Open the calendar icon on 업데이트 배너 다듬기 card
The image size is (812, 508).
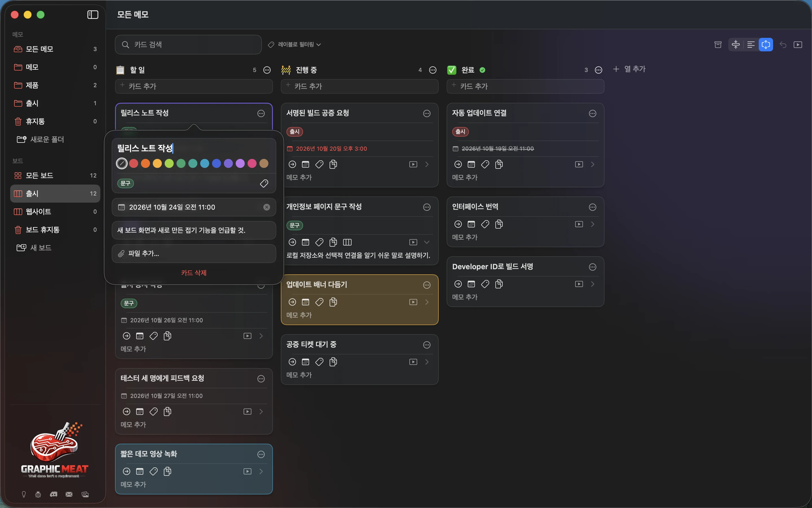(305, 302)
